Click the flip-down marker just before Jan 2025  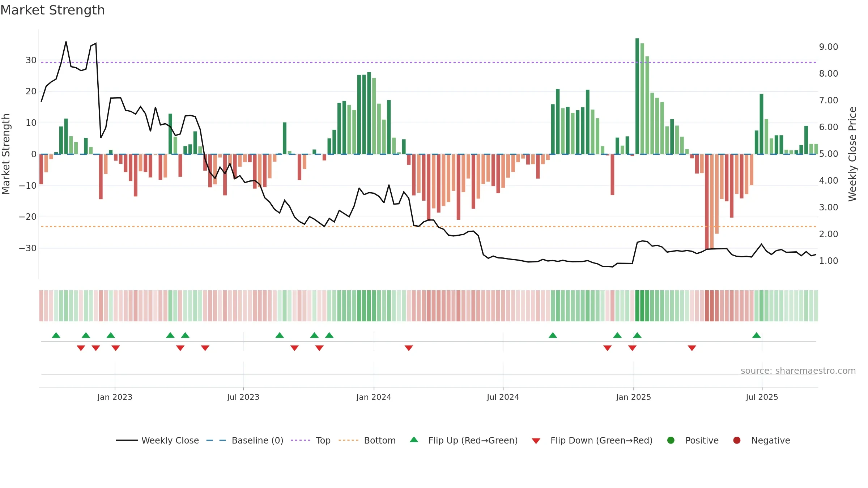pyautogui.click(x=632, y=348)
